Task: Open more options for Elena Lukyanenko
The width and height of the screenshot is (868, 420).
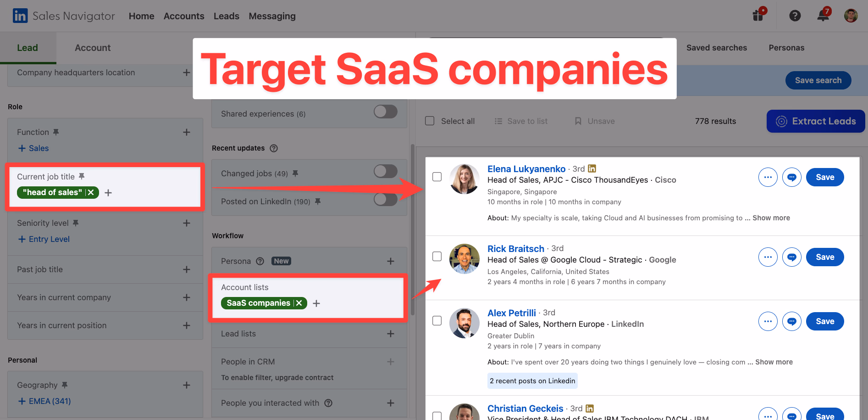Action: click(768, 177)
